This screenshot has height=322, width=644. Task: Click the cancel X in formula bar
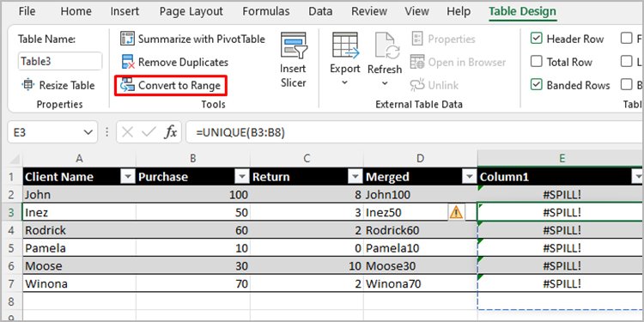128,132
